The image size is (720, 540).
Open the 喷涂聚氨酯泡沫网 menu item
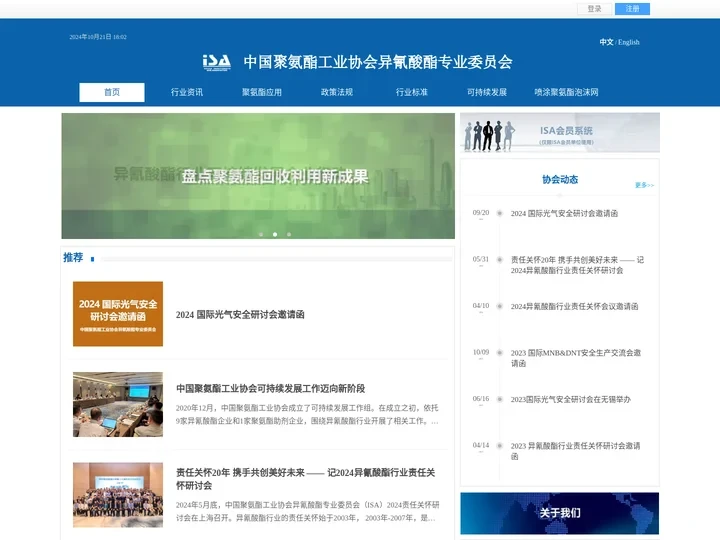[x=566, y=92]
